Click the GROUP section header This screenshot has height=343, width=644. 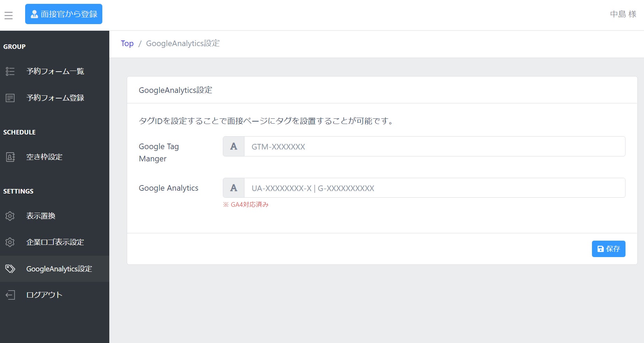pyautogui.click(x=14, y=46)
